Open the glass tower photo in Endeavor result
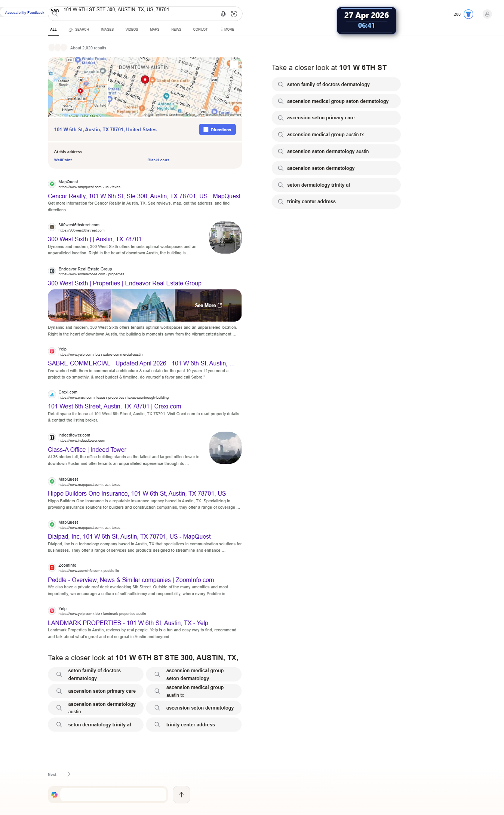 [x=143, y=305]
